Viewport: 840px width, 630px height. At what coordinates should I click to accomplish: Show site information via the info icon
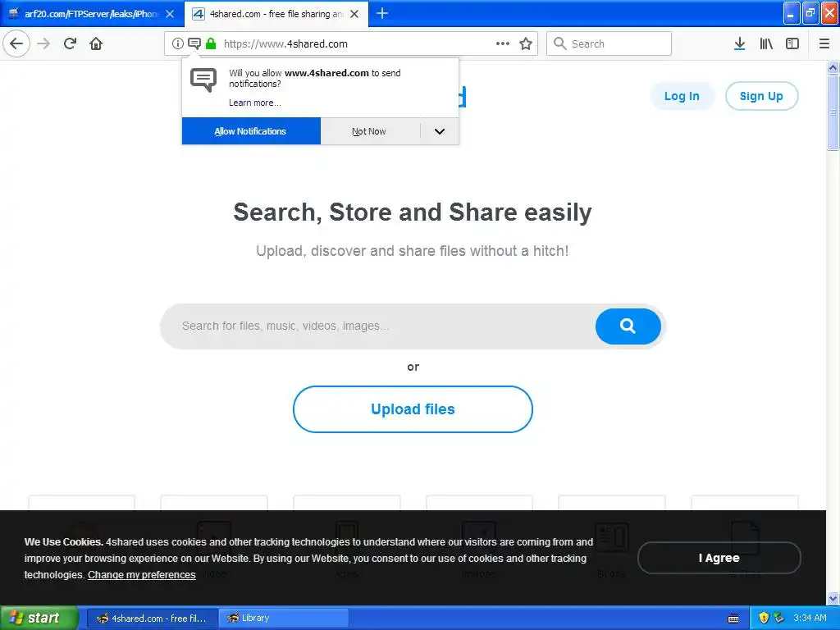coord(177,43)
